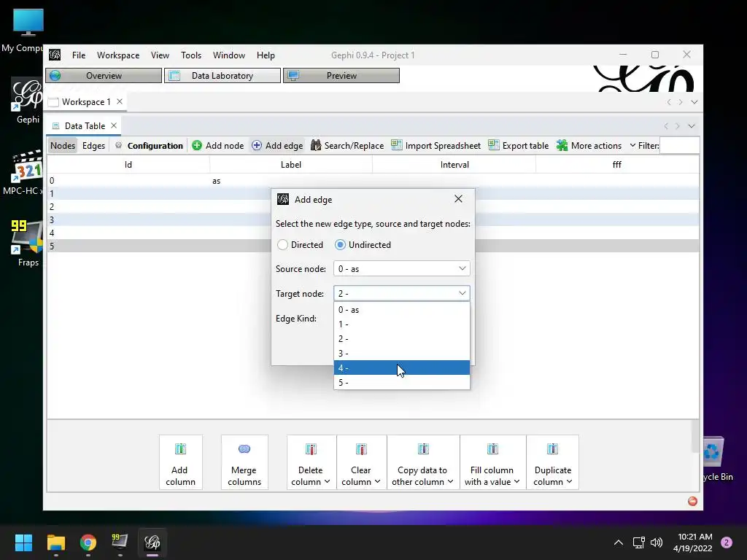Click the Add node green plus icon
Screen dimensions: 747x560
[x=197, y=146]
